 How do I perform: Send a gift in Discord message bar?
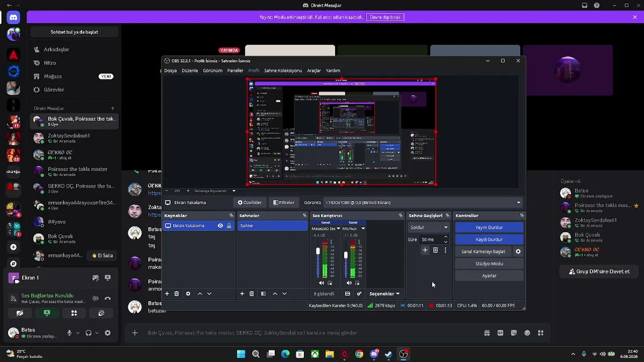pos(487,333)
